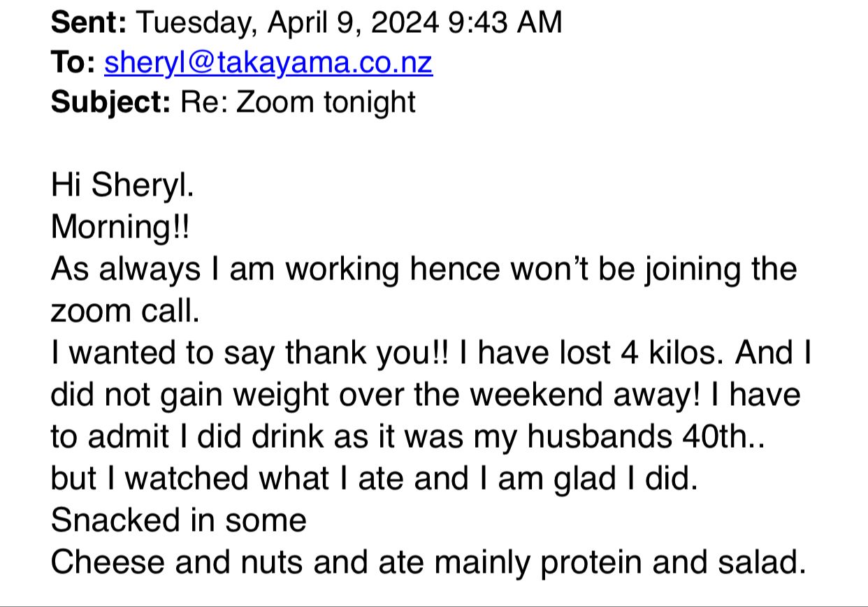
Task: Click the word "Cheese"
Action: 108,562
